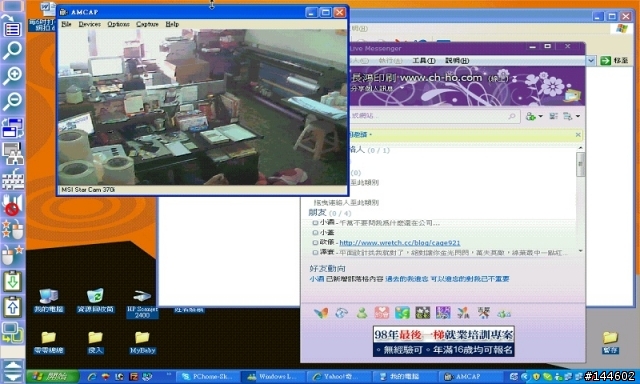Click the MSI Star Cam 370i status text
640x384 pixels.
point(88,190)
